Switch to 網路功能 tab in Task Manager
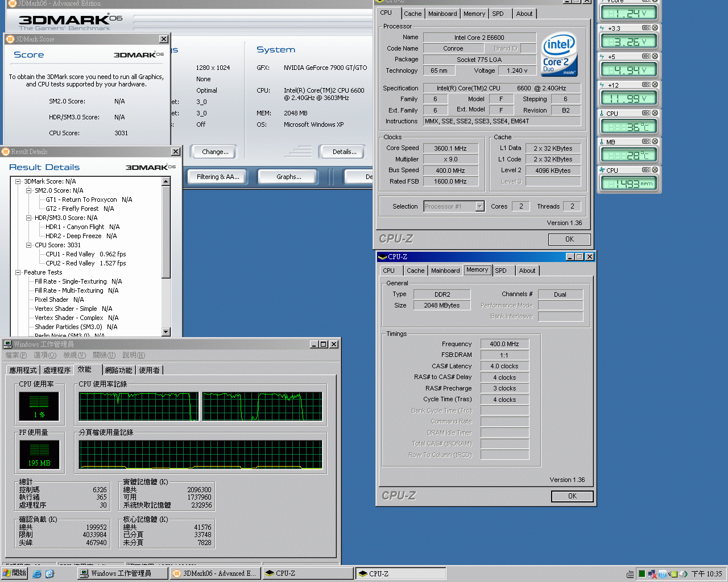The width and height of the screenshot is (728, 582). [x=118, y=370]
